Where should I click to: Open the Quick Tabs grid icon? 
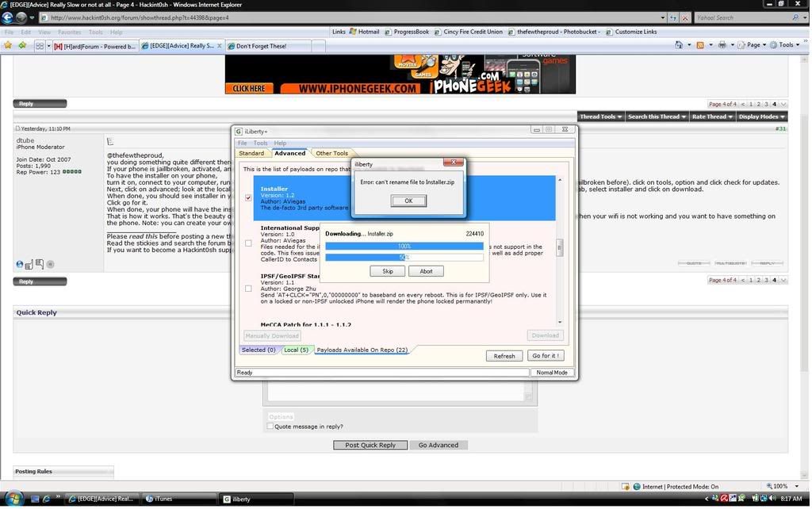click(40, 46)
